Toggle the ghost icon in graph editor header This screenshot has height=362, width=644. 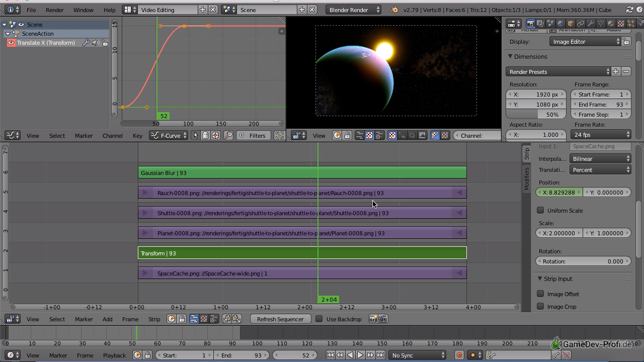coord(205,135)
